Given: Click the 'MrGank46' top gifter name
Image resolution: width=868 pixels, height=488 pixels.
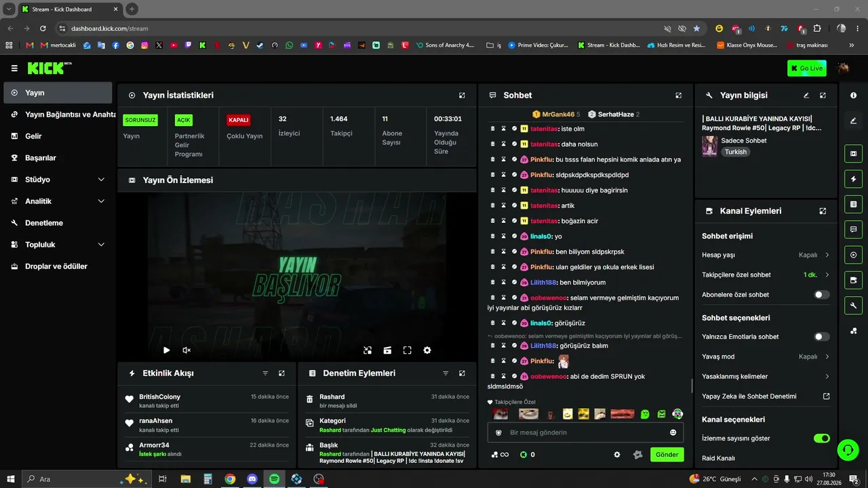Looking at the screenshot, I should pos(558,115).
